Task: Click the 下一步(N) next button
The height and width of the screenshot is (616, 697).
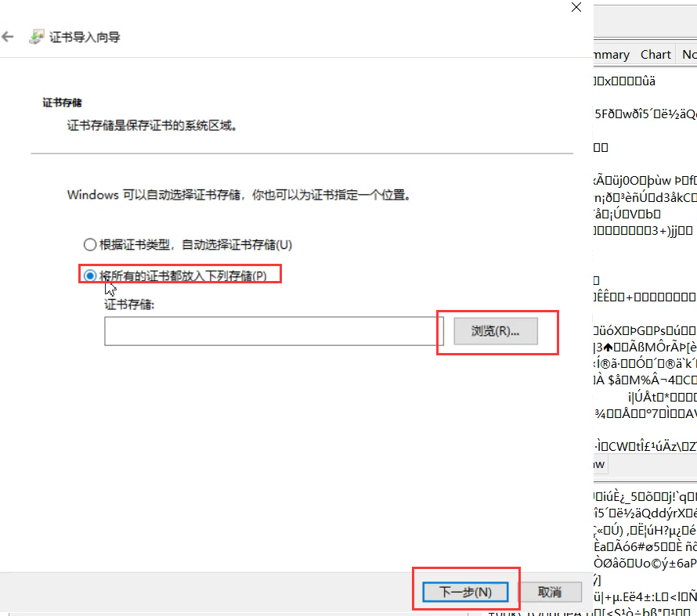Action: tap(465, 592)
